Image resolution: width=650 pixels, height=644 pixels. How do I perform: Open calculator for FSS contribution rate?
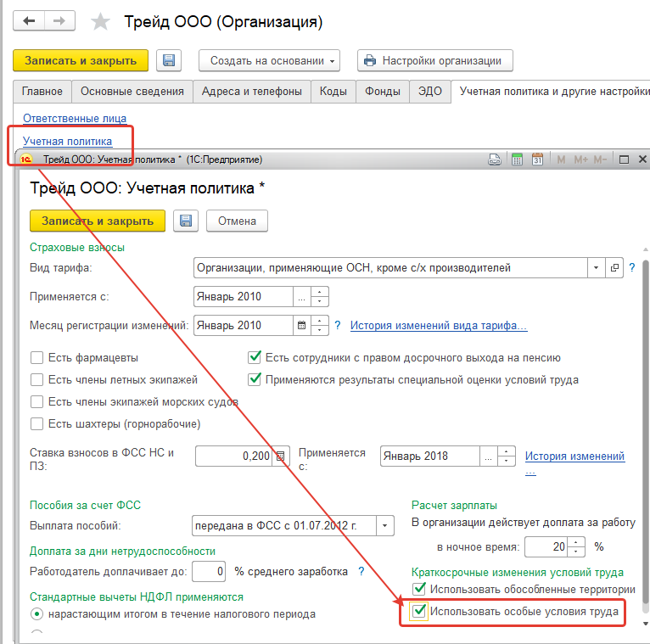(281, 456)
